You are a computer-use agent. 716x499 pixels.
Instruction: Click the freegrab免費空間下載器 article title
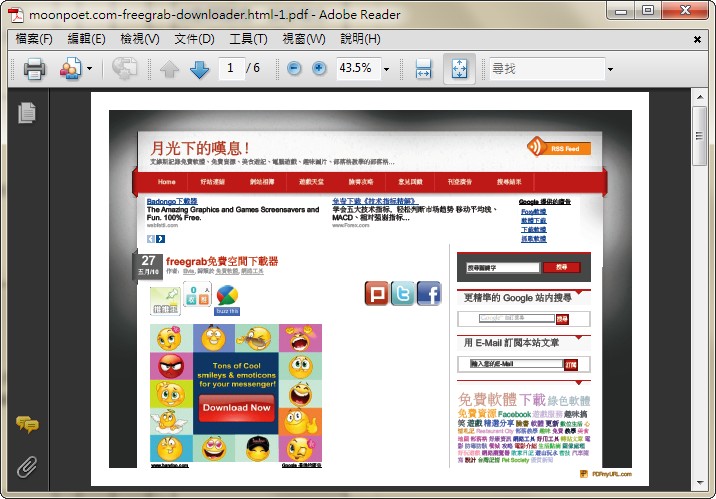coord(222,261)
